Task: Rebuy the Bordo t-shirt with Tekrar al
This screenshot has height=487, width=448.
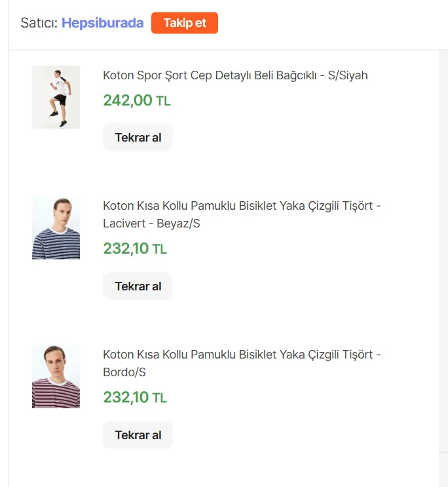Action: point(138,435)
